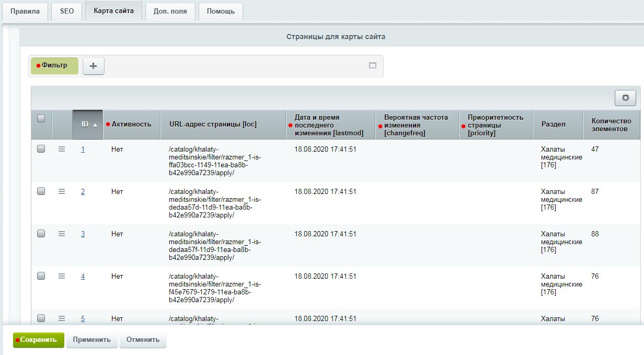Click the plus icon next to Фильтр

93,66
